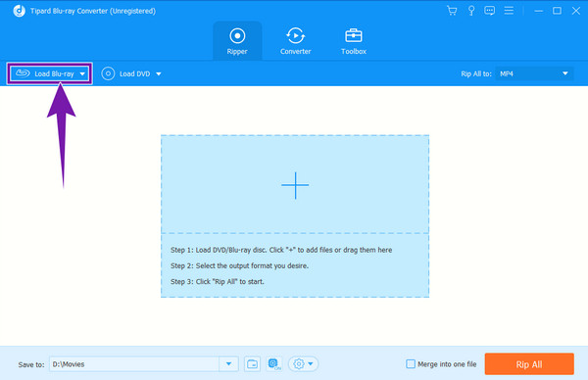This screenshot has height=380, width=588.
Task: Switch to the Toolbox tab
Action: (354, 41)
